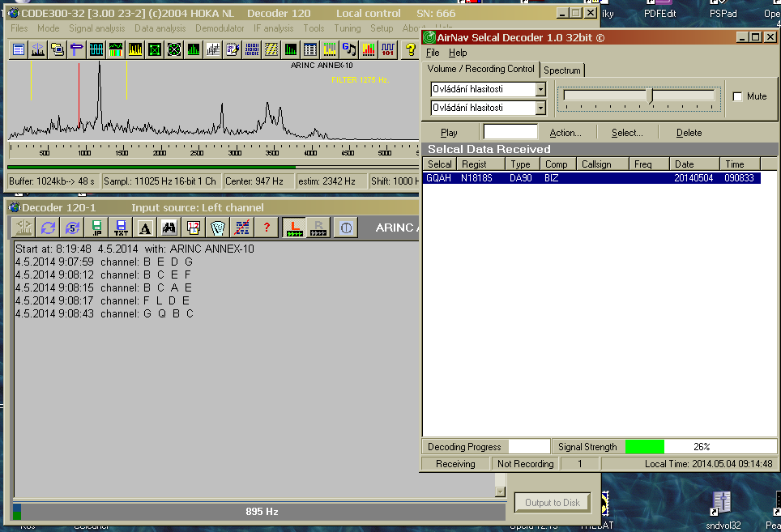This screenshot has width=781, height=532.
Task: Sort by the Callsign column header
Action: tap(602, 164)
